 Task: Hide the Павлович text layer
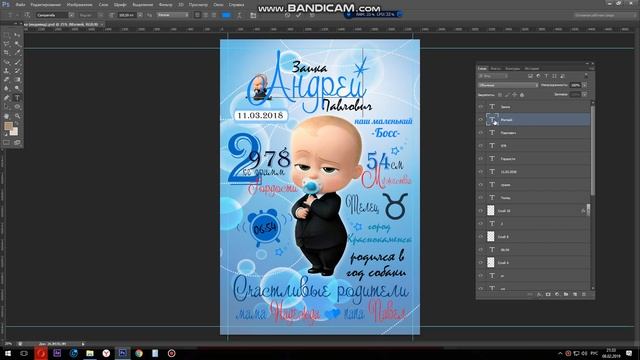(481, 133)
